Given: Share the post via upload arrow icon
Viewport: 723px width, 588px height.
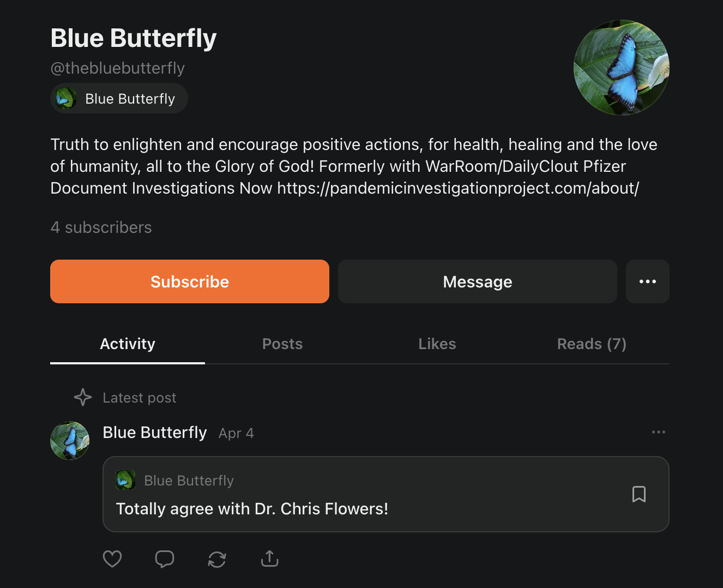Looking at the screenshot, I should point(269,559).
